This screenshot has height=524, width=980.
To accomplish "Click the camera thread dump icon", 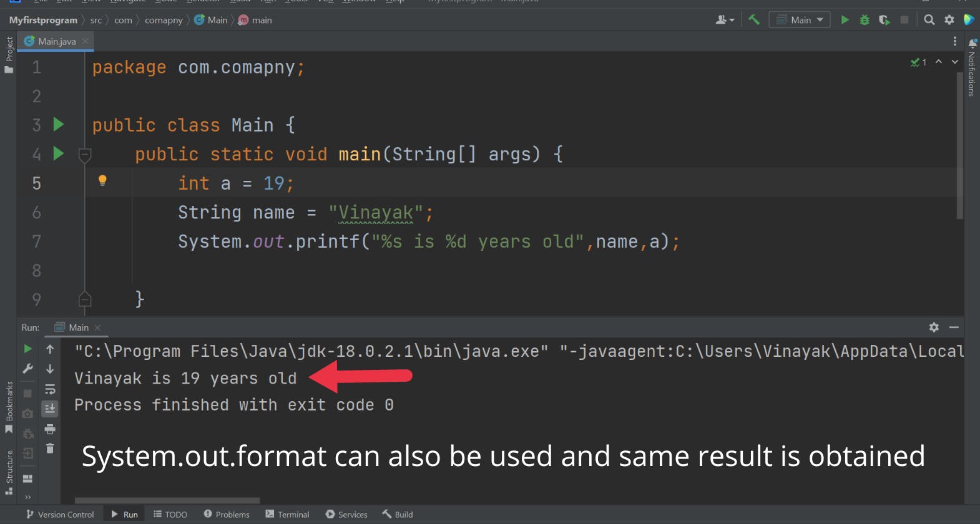I will click(27, 413).
